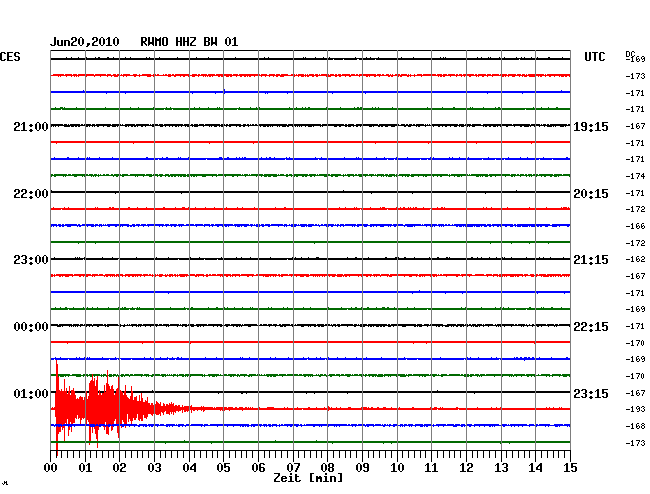650x494 pixels.
Task: Select the DC offset value "-193"
Action: pos(635,409)
